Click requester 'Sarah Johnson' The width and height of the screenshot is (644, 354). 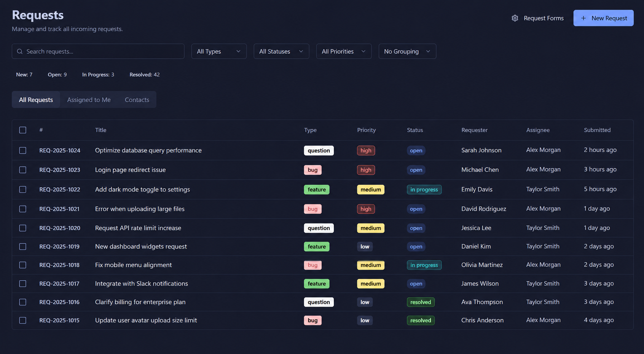pyautogui.click(x=481, y=150)
